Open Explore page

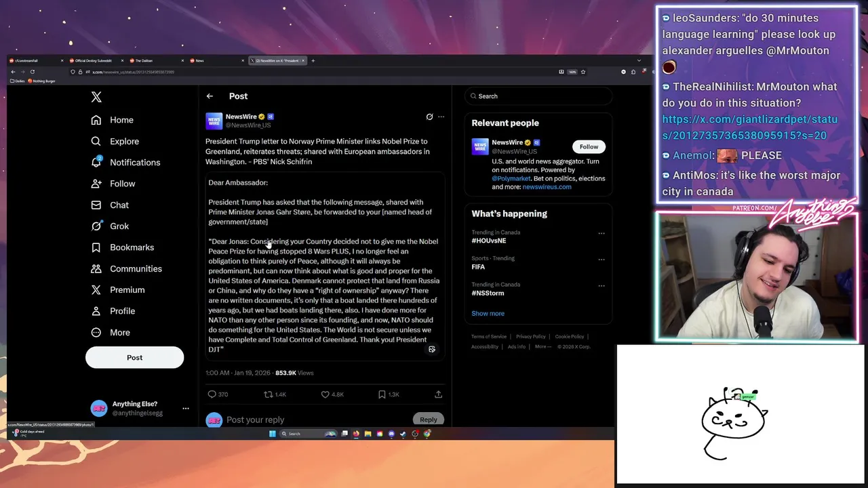pos(115,141)
